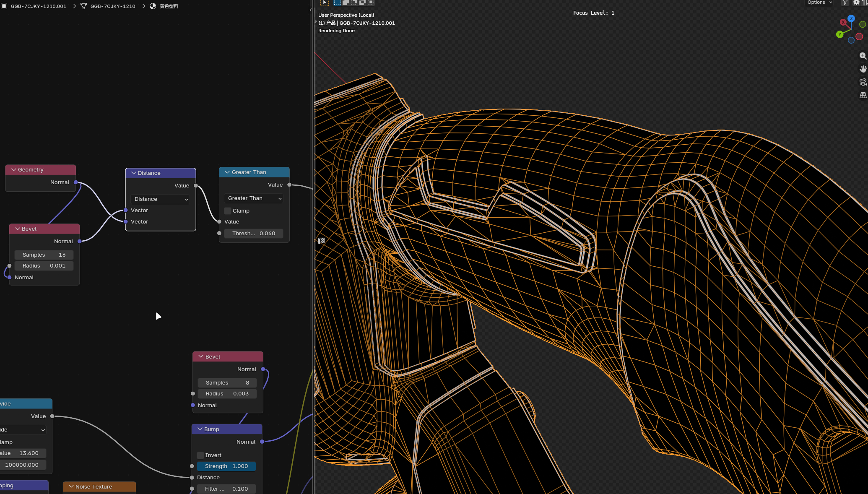Screen dimensions: 868x494
Task: Collapse the Bump node
Action: click(200, 429)
